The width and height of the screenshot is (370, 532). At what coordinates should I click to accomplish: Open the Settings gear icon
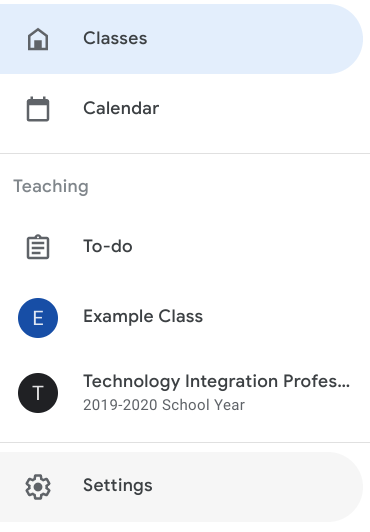click(x=38, y=487)
